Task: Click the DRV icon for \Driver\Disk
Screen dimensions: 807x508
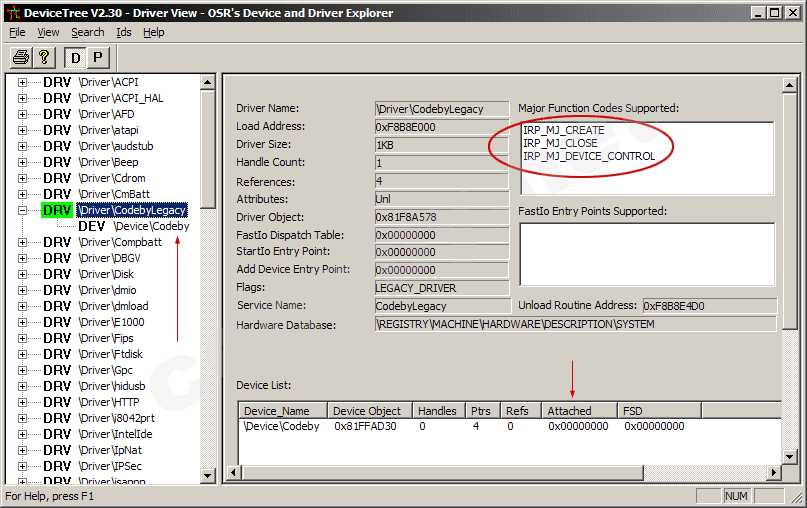Action: pyautogui.click(x=57, y=274)
